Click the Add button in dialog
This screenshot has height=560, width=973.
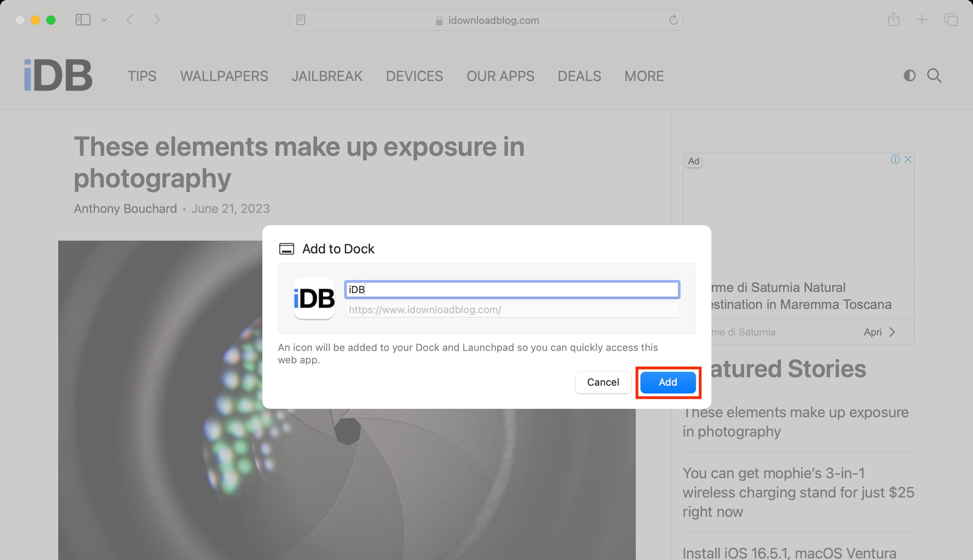[668, 382]
